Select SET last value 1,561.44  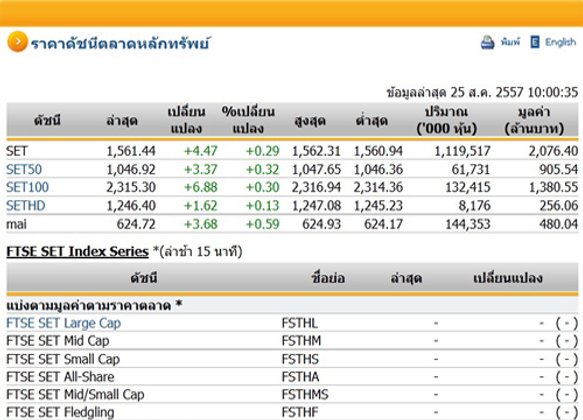coord(131,151)
